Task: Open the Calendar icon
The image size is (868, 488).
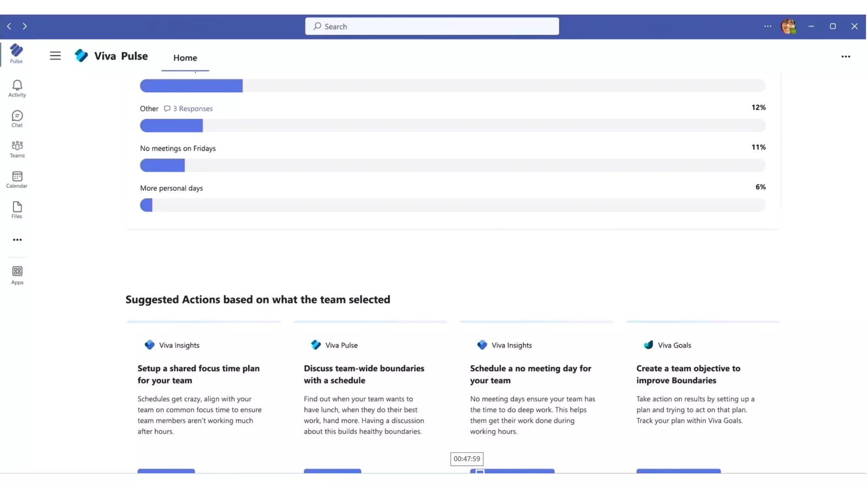Action: pos(17,180)
